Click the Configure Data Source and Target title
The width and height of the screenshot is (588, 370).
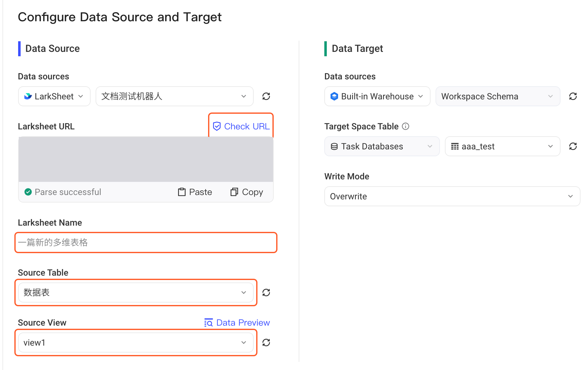tap(120, 17)
